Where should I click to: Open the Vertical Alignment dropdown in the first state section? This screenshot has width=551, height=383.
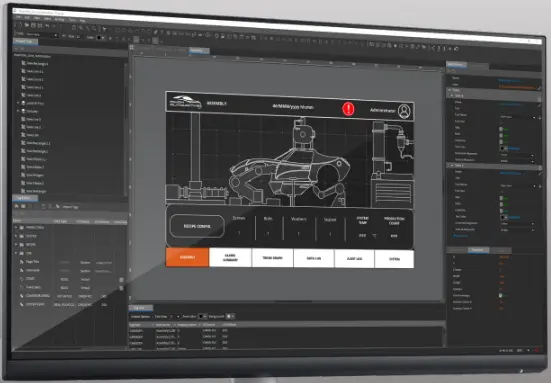(517, 161)
